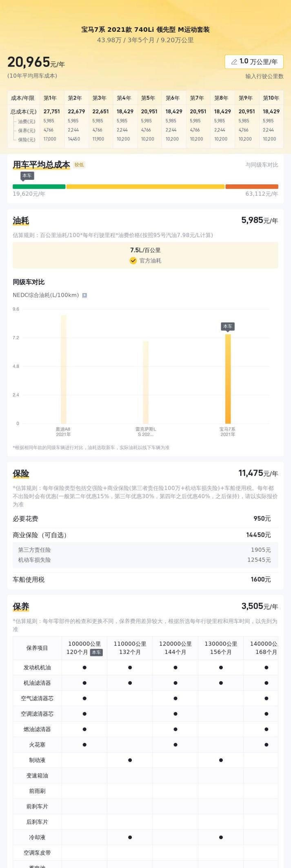Expand the 总成本(元) row label
291x868 pixels.
tap(23, 111)
